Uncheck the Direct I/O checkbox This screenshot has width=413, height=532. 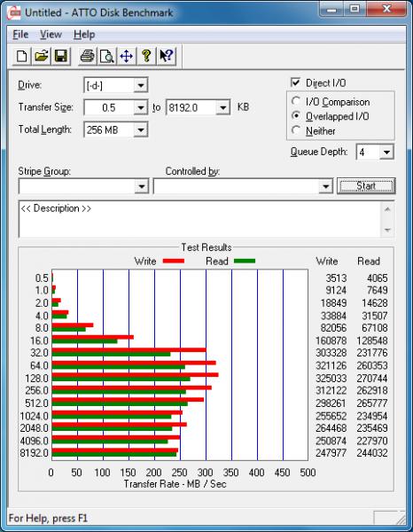(295, 82)
